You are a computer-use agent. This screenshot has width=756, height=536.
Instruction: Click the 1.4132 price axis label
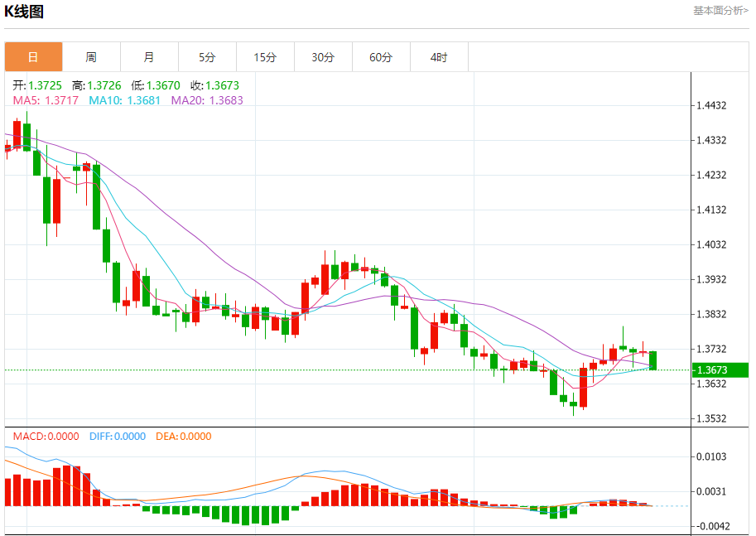(711, 210)
